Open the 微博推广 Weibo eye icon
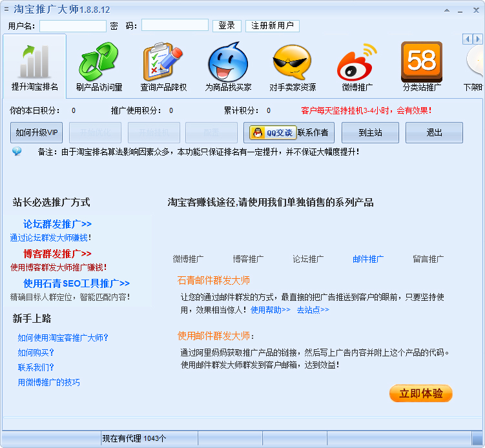This screenshot has height=448, width=485. [357, 62]
